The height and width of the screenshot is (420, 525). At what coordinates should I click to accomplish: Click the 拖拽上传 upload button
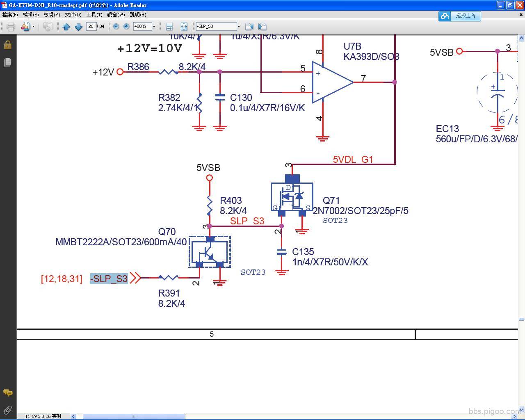pos(459,16)
